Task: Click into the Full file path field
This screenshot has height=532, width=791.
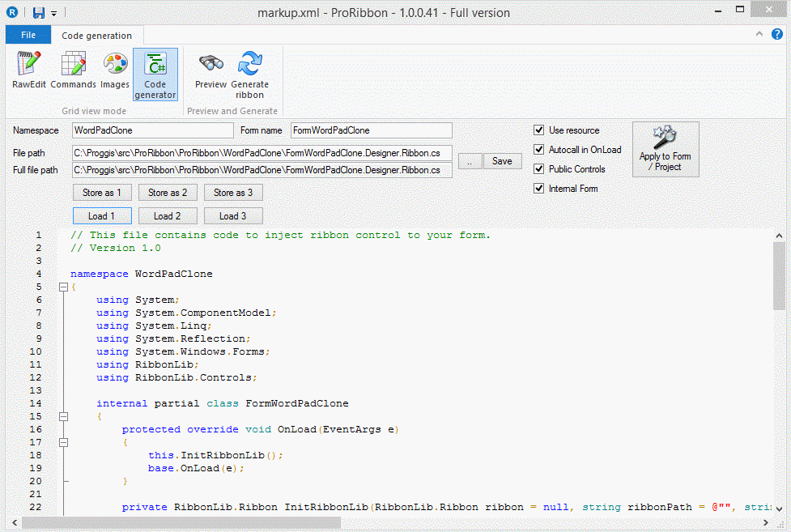Action: click(x=262, y=170)
